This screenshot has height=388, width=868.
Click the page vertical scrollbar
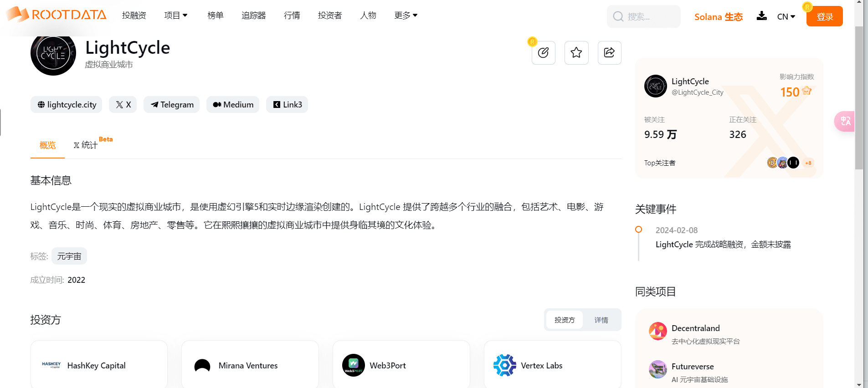point(859,97)
